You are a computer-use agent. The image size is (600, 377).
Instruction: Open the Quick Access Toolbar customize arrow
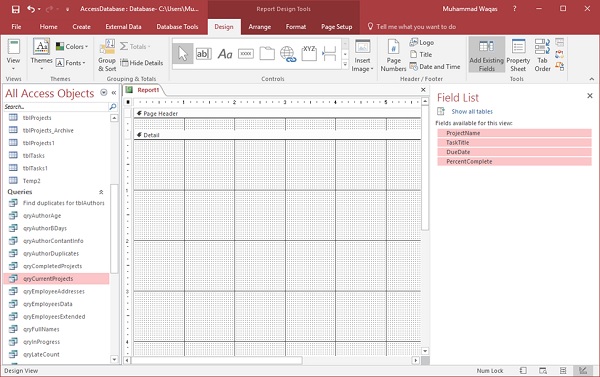[67, 9]
